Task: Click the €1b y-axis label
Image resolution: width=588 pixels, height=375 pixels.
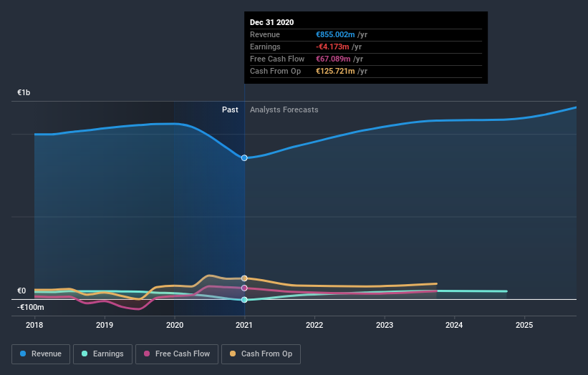Action: [24, 92]
